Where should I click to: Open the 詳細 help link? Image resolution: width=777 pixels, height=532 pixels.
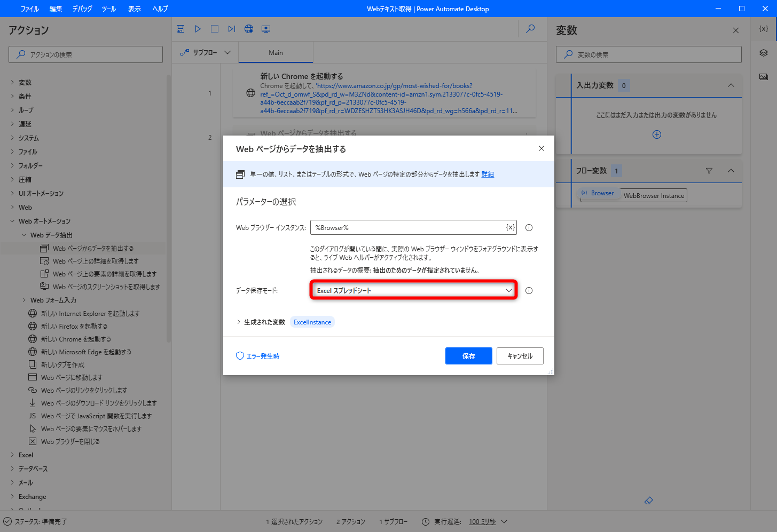488,174
